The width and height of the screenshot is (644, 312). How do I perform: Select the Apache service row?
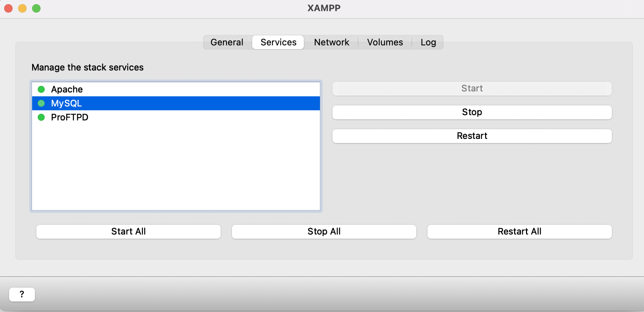pyautogui.click(x=176, y=89)
